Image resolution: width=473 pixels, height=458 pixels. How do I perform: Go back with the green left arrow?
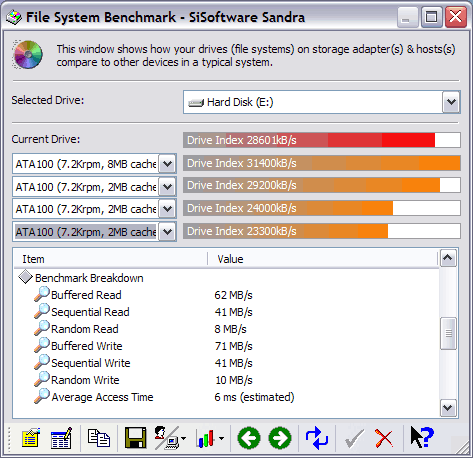pyautogui.click(x=249, y=438)
